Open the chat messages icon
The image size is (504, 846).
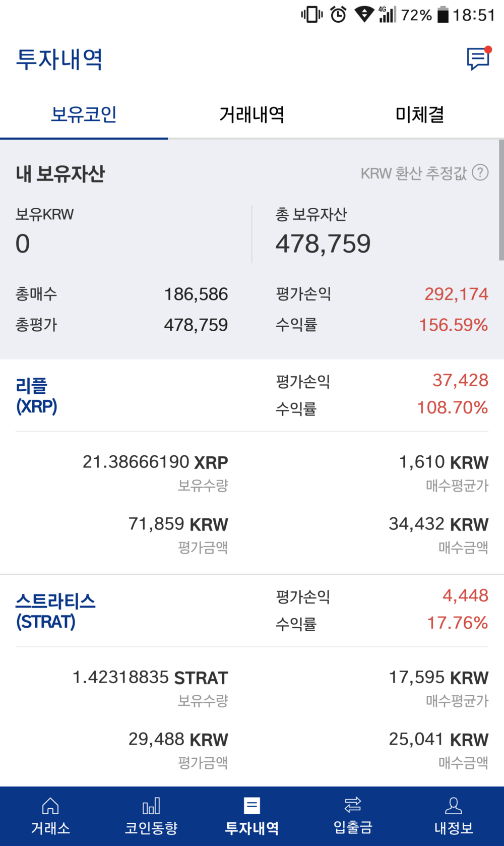coord(478,59)
